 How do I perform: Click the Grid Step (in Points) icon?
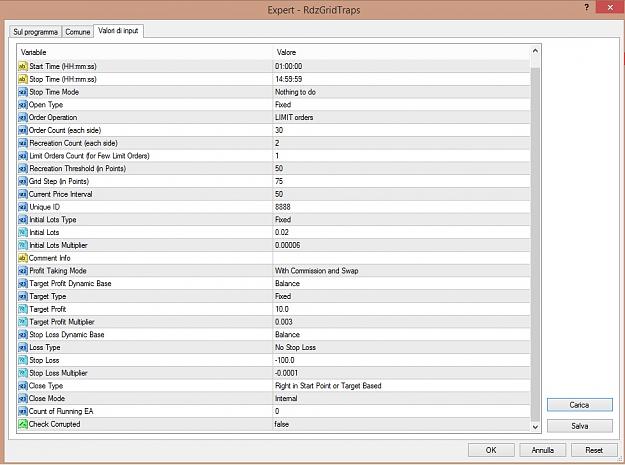tap(23, 181)
